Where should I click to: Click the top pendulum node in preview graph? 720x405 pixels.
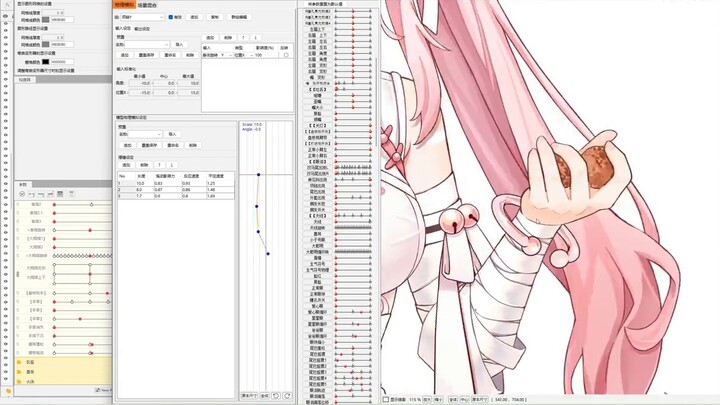click(259, 174)
